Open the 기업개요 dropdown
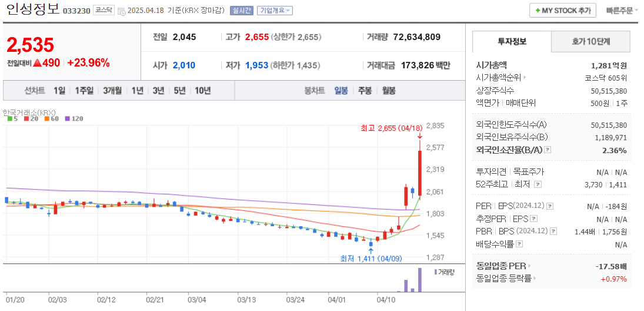This screenshot has height=311, width=644. pos(275,11)
